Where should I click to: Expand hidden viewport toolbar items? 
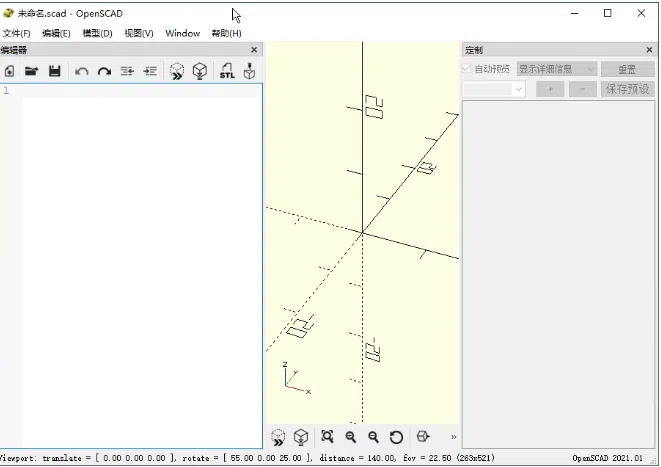coord(454,437)
